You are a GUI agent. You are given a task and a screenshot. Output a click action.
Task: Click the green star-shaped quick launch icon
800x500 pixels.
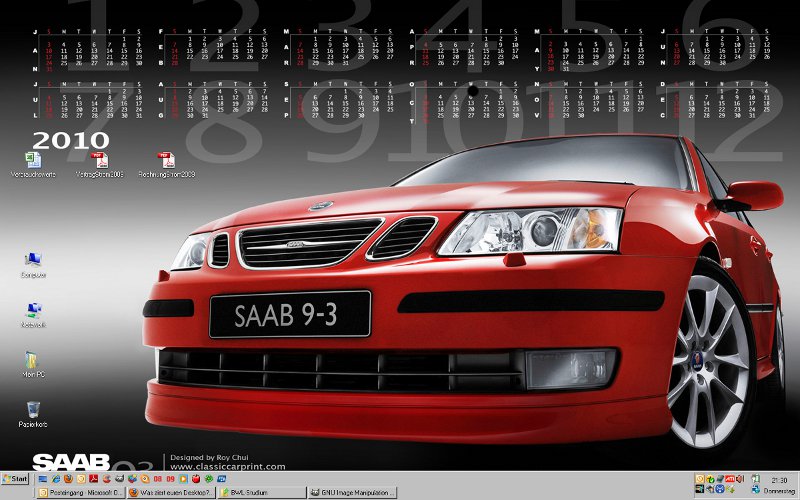coord(209,479)
